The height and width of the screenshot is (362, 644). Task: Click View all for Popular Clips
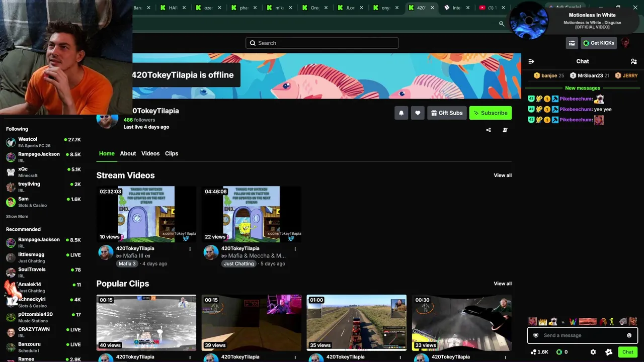[x=503, y=284]
